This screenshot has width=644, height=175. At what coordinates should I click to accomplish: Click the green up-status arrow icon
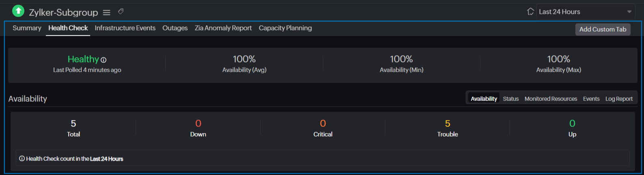pyautogui.click(x=18, y=11)
